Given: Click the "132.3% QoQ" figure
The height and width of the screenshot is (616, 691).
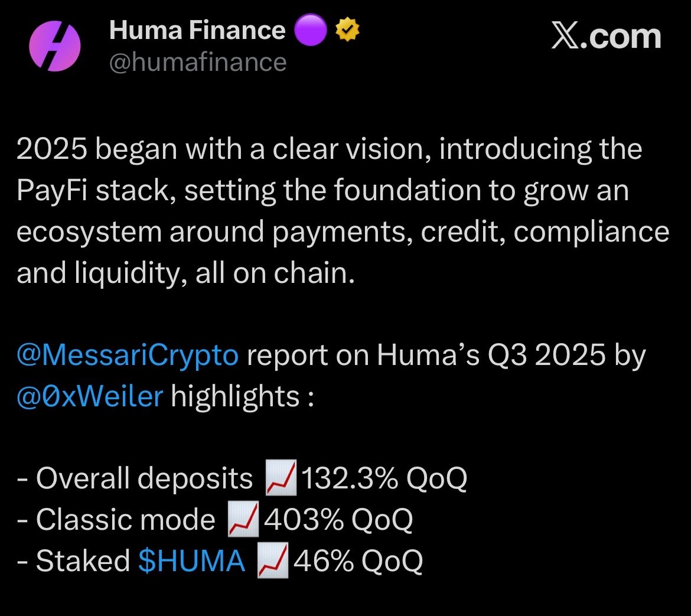Looking at the screenshot, I should (384, 478).
